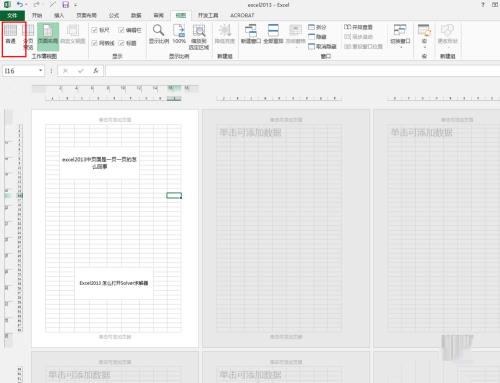The height and width of the screenshot is (383, 500).
Task: Click into the formula bar input area
Action: [x=302, y=71]
